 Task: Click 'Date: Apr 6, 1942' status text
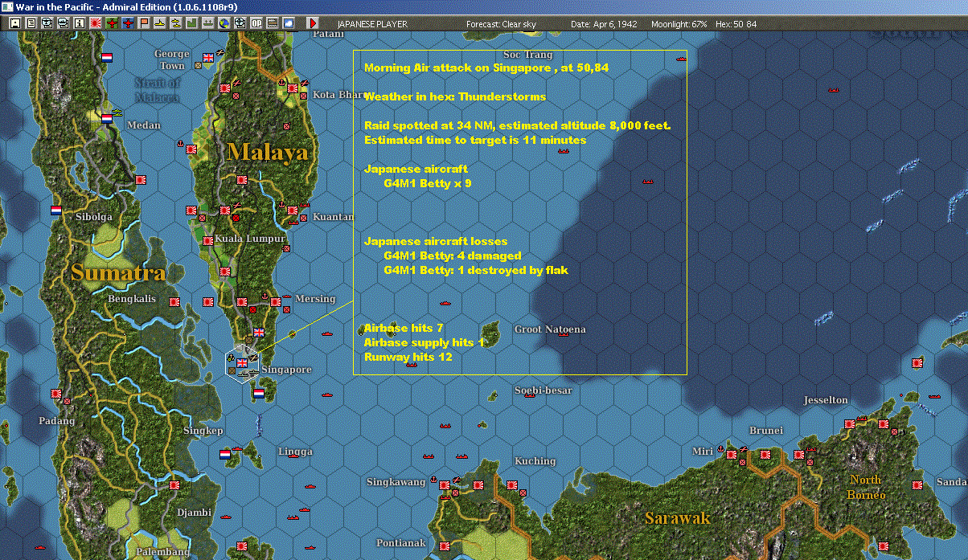pos(604,24)
